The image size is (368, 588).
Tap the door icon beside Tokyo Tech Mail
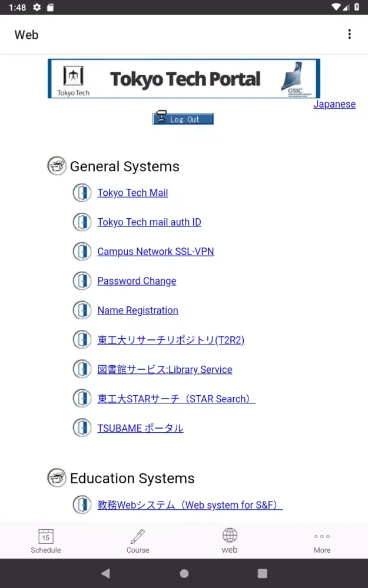coord(82,193)
